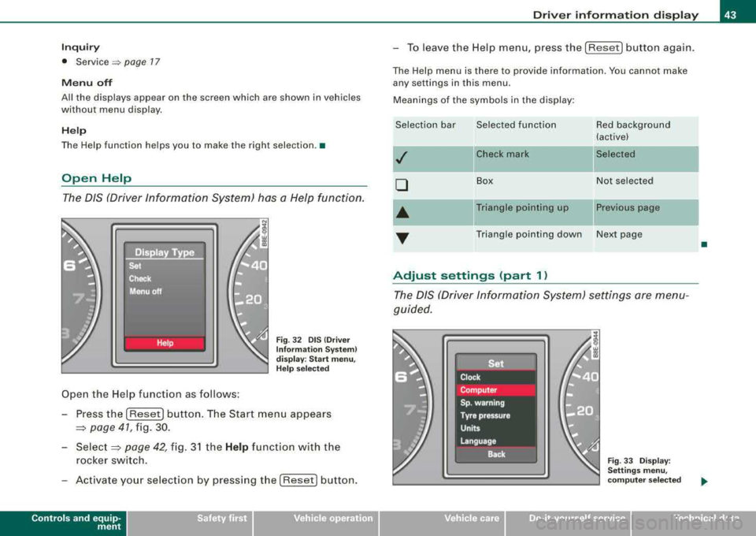This screenshot has height=536, width=756.
Task: Click 'Not selected' table cell
Action: click(646, 185)
